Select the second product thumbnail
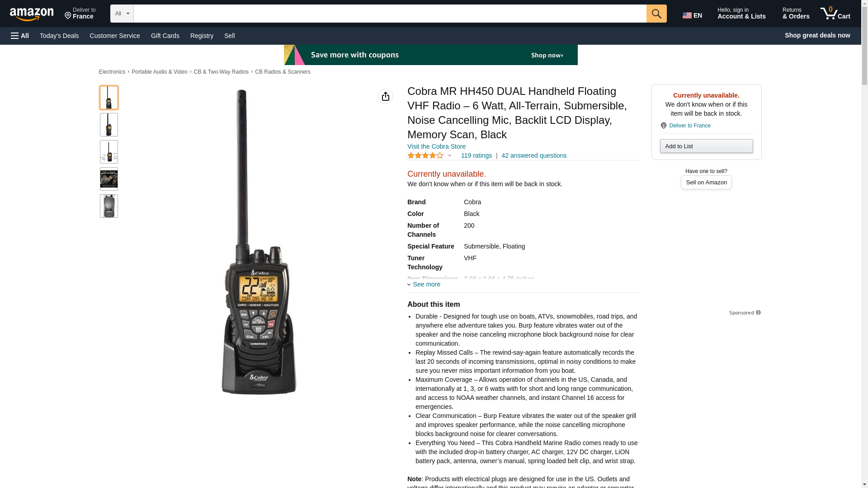868x488 pixels. coord(109,125)
